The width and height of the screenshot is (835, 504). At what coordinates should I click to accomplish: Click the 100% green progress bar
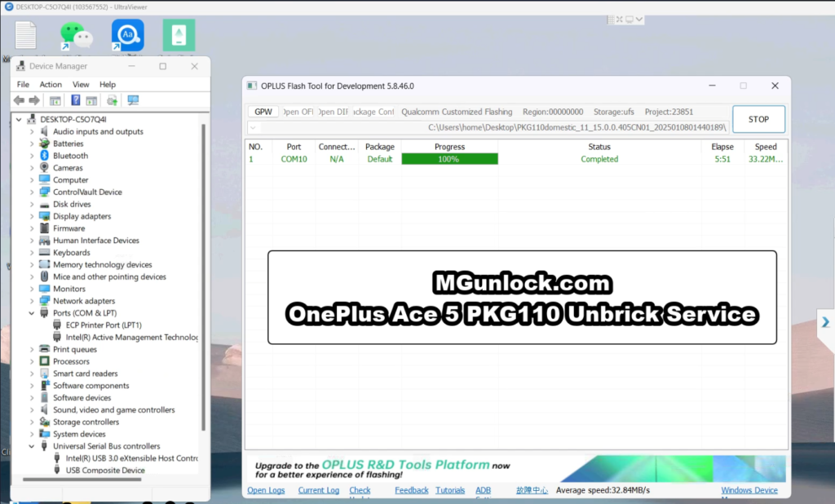[449, 159]
